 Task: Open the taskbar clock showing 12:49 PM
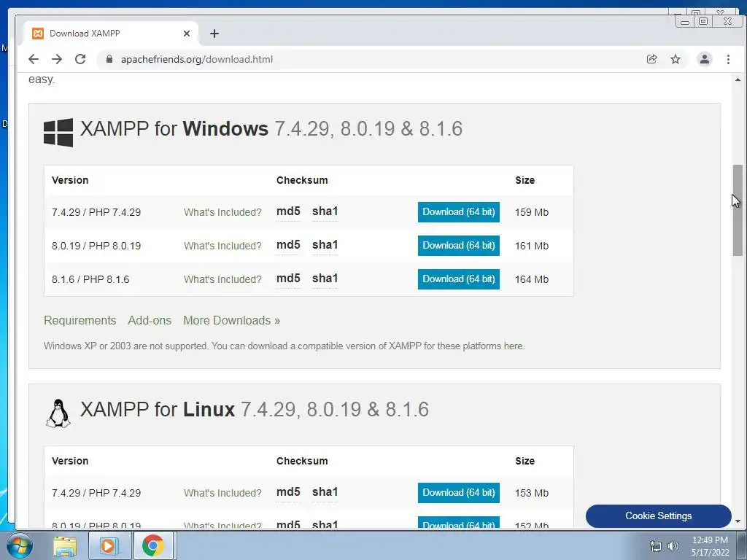click(710, 546)
